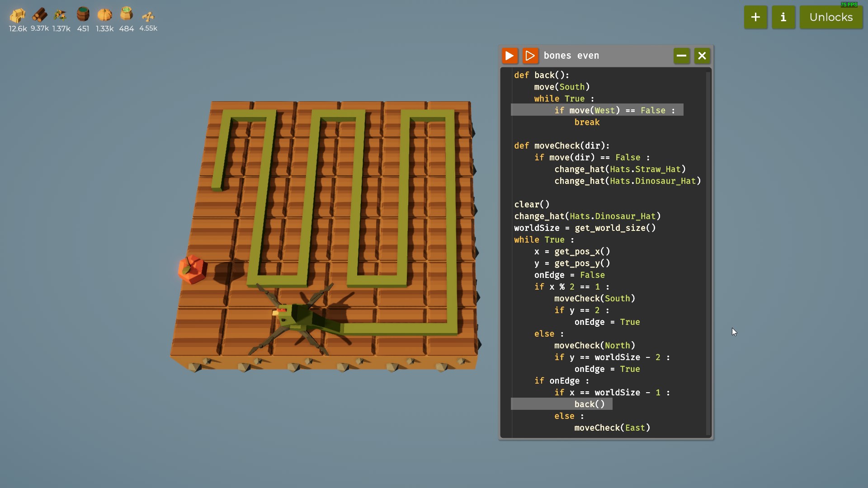
Task: Click the water barrel resource icon
Action: 83,14
